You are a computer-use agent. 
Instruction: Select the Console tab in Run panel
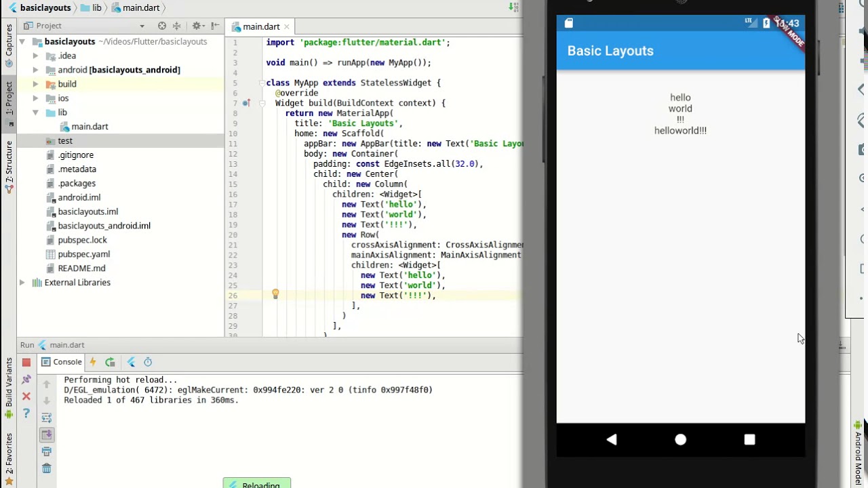pyautogui.click(x=62, y=362)
